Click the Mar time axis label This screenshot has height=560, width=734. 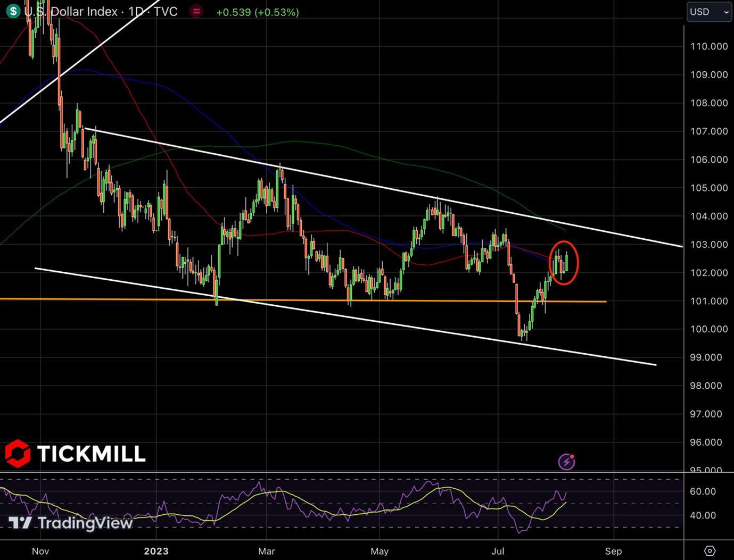tap(266, 551)
